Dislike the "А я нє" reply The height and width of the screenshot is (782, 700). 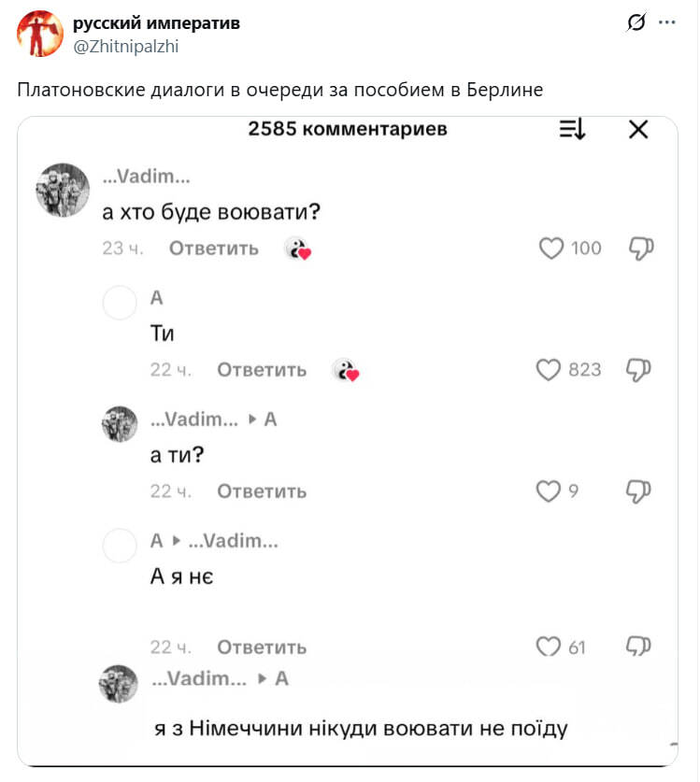[638, 647]
